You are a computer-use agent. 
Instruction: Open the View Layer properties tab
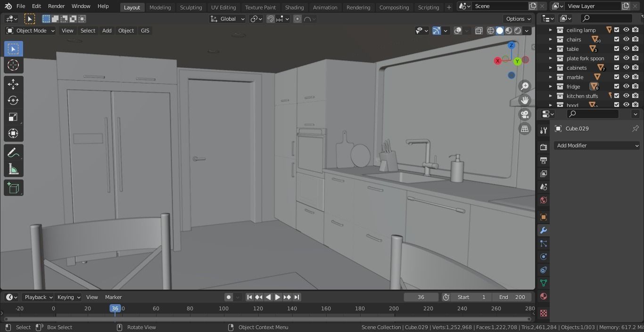(x=544, y=174)
